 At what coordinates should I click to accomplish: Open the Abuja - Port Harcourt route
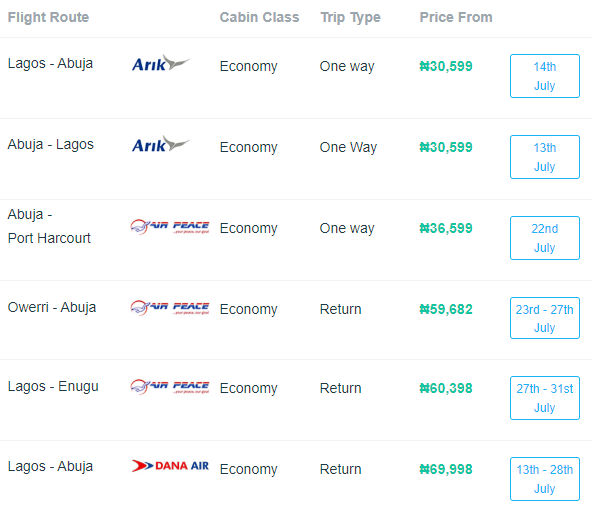click(49, 226)
